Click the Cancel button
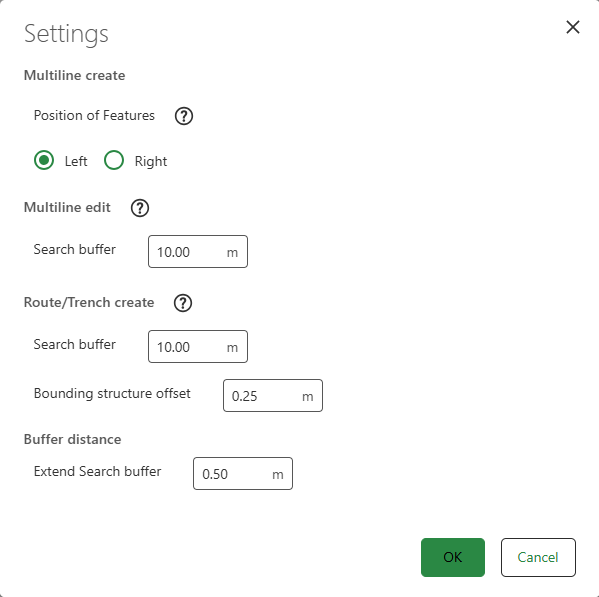 tap(538, 557)
